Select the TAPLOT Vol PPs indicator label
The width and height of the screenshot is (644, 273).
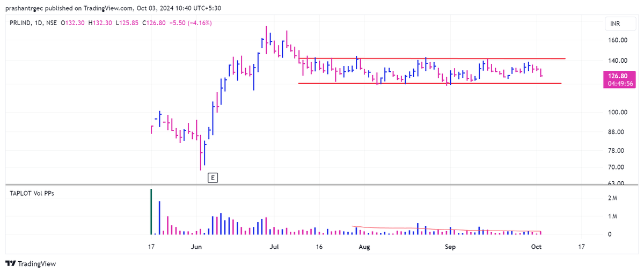[x=32, y=193]
